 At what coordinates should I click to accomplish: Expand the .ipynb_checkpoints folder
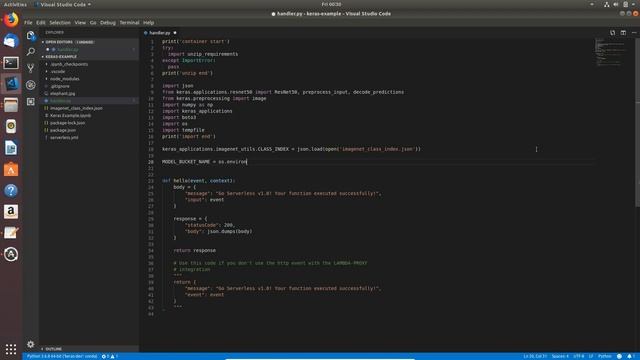(69, 64)
